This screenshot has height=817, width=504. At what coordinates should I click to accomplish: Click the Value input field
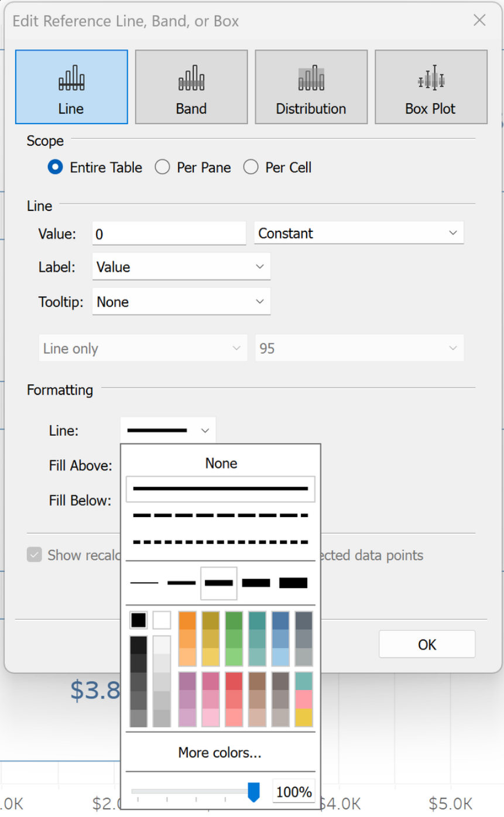coord(169,234)
